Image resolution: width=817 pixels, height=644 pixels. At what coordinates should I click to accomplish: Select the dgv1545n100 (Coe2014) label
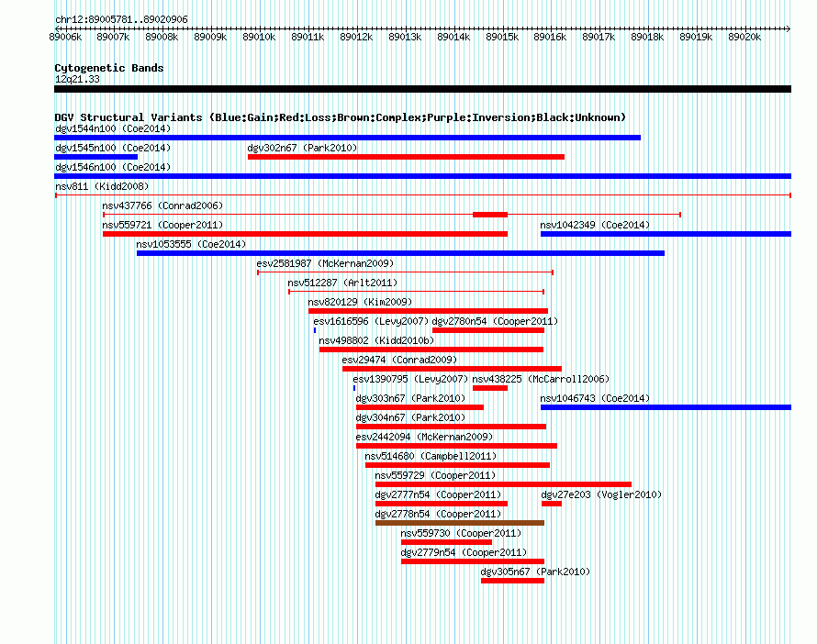[113, 148]
